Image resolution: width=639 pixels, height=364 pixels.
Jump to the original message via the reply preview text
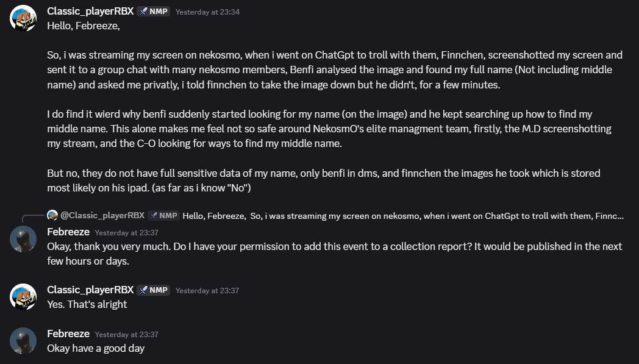(x=402, y=215)
